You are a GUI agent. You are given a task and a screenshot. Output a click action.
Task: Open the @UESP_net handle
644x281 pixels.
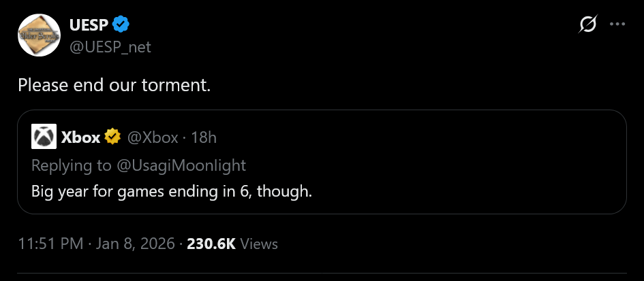tap(110, 47)
